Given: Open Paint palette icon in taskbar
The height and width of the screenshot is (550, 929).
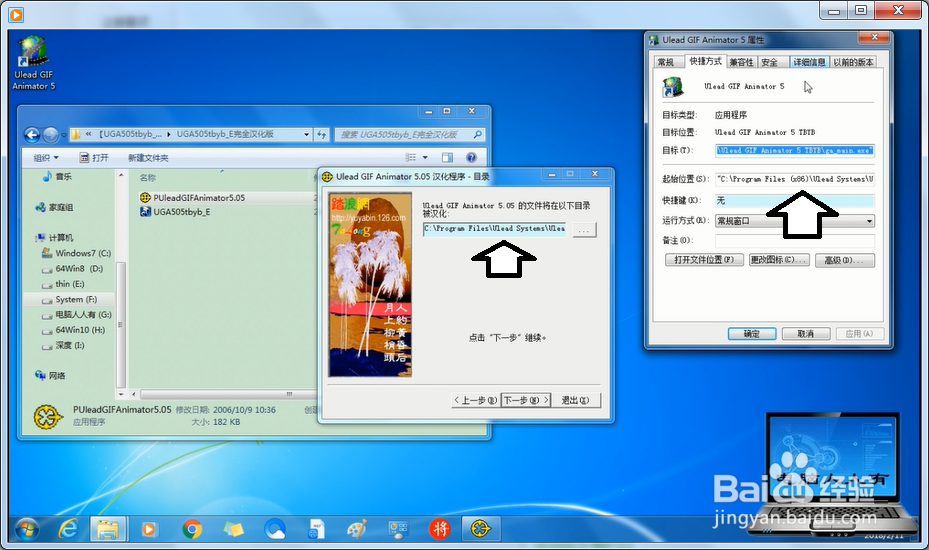Looking at the screenshot, I should (x=357, y=529).
